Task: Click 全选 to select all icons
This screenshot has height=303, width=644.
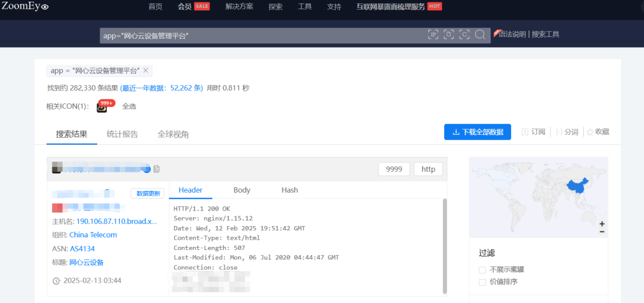Action: [x=129, y=106]
